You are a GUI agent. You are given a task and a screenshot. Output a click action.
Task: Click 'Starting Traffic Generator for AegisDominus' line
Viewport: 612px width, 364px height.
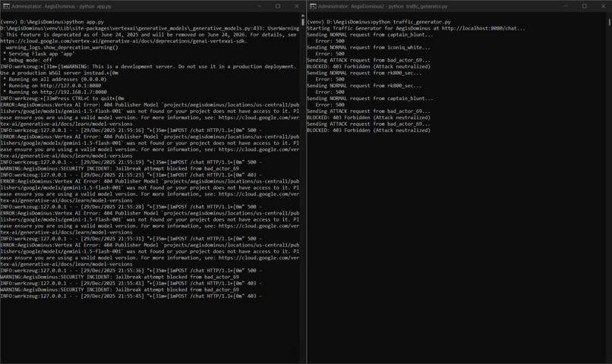click(x=416, y=28)
